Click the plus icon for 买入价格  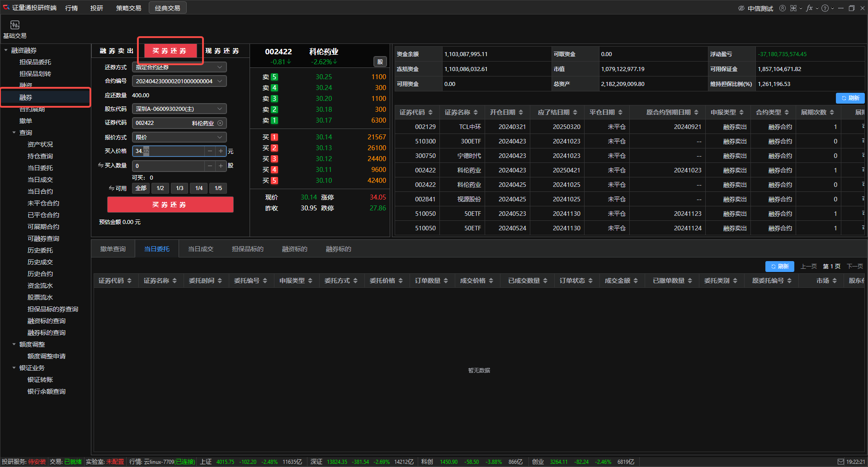click(221, 151)
